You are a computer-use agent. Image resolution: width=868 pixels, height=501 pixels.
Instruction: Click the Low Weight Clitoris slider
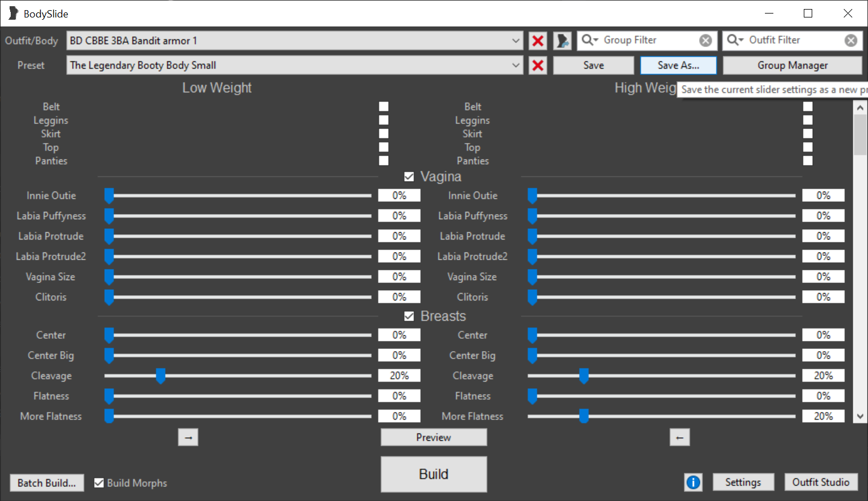(238, 297)
